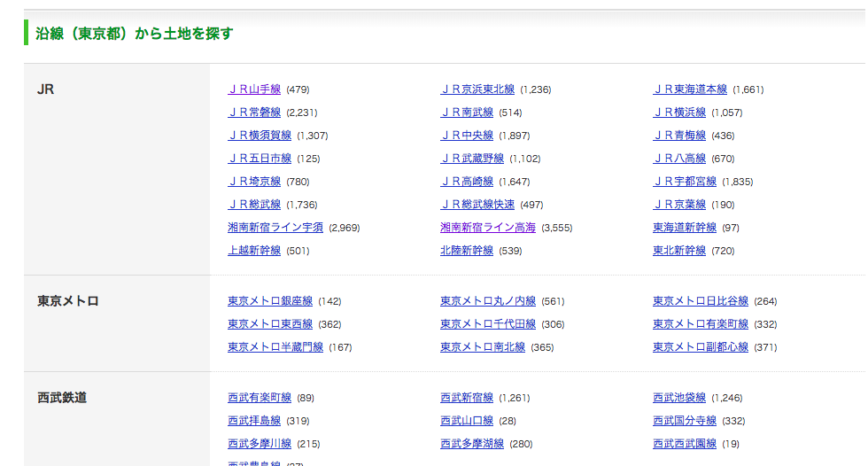Viewport: 868px width, 466px height.
Task: Open 湘南新宿ライン高海 link
Action: pyautogui.click(x=488, y=228)
